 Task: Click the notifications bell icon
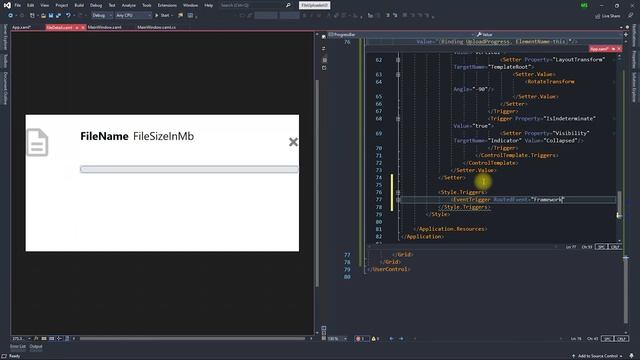coord(632,356)
